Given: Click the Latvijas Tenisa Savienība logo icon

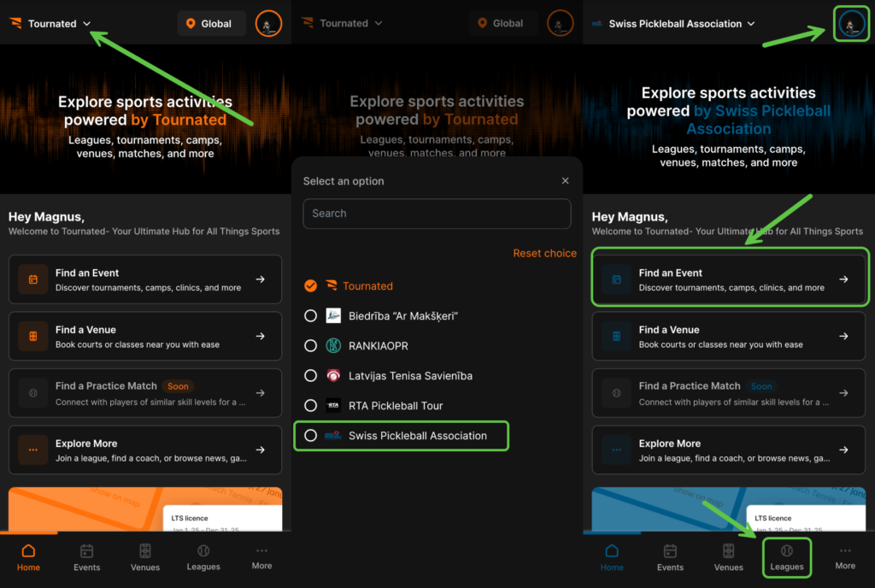Looking at the screenshot, I should tap(333, 375).
